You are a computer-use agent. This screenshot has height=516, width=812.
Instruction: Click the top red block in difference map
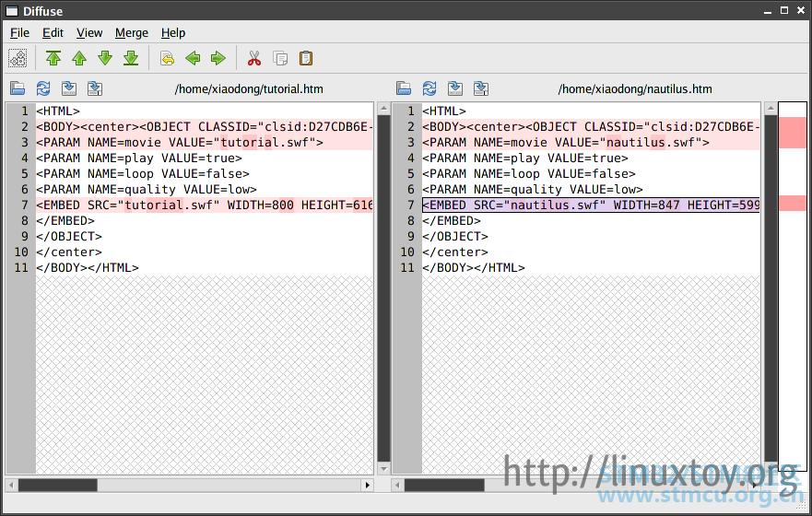click(x=793, y=133)
